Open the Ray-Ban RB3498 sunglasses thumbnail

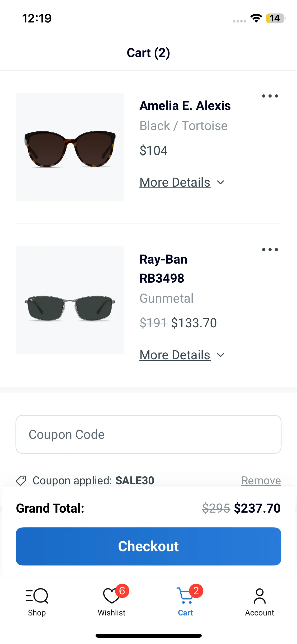70,300
